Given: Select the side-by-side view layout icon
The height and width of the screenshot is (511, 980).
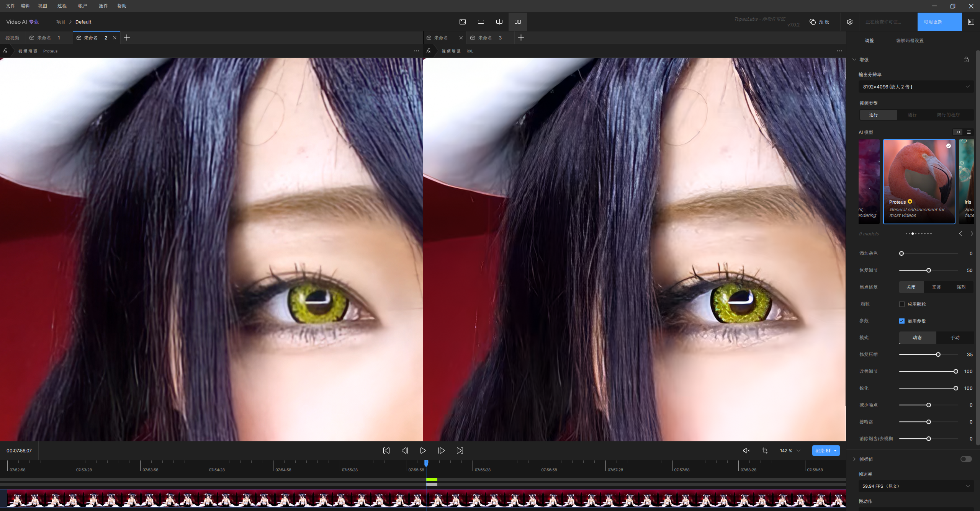Looking at the screenshot, I should [518, 22].
